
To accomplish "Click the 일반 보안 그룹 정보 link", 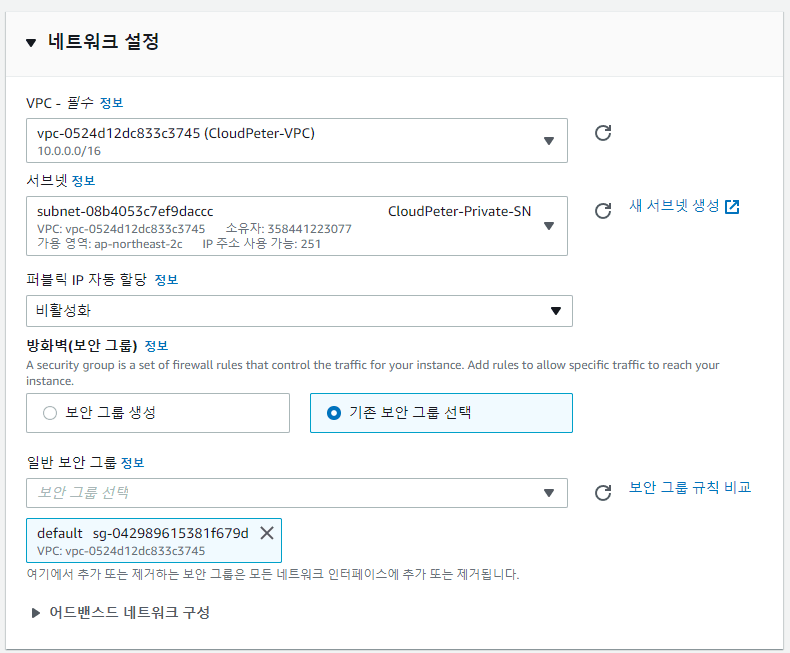I will (132, 462).
